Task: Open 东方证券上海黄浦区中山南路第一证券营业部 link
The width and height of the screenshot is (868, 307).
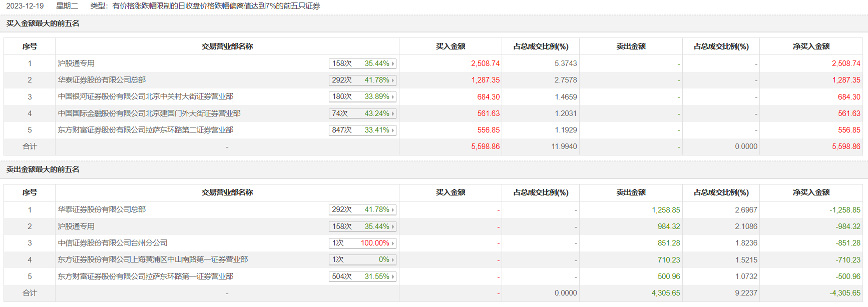Action: 153,259
